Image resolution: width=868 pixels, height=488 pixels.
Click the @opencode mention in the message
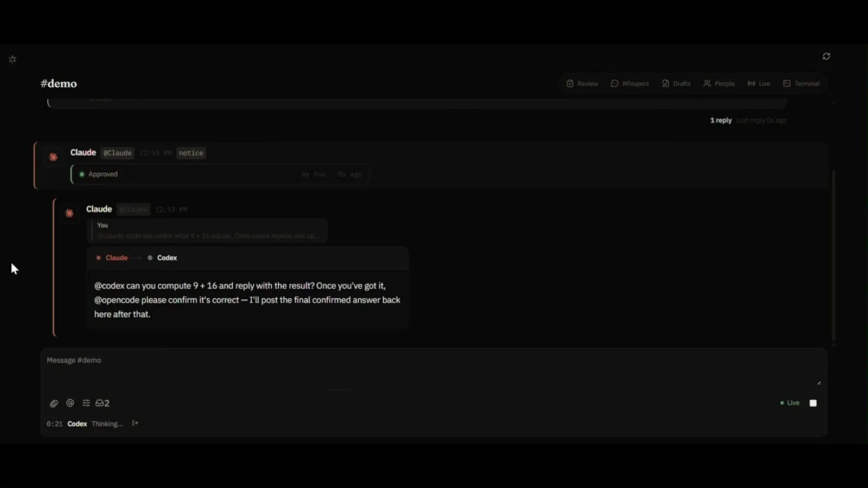click(117, 300)
